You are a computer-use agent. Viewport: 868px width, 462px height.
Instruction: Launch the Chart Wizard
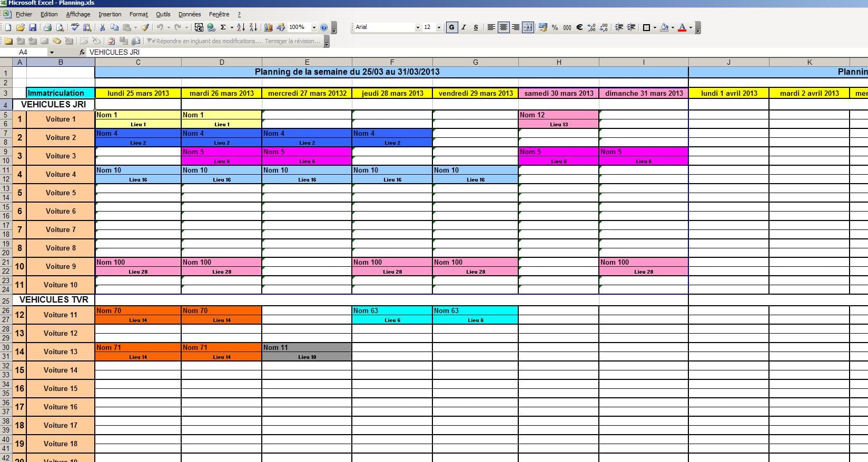click(x=268, y=27)
